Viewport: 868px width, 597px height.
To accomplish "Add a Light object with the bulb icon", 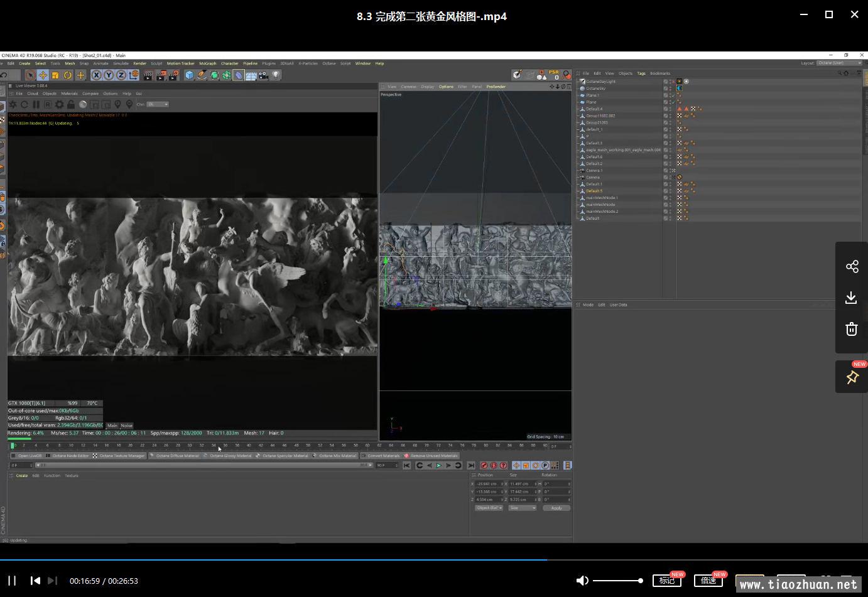I will (x=275, y=75).
